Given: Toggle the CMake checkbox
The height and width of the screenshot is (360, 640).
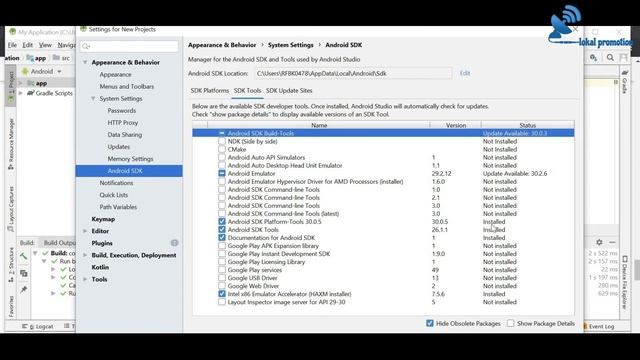Looking at the screenshot, I should (x=222, y=149).
